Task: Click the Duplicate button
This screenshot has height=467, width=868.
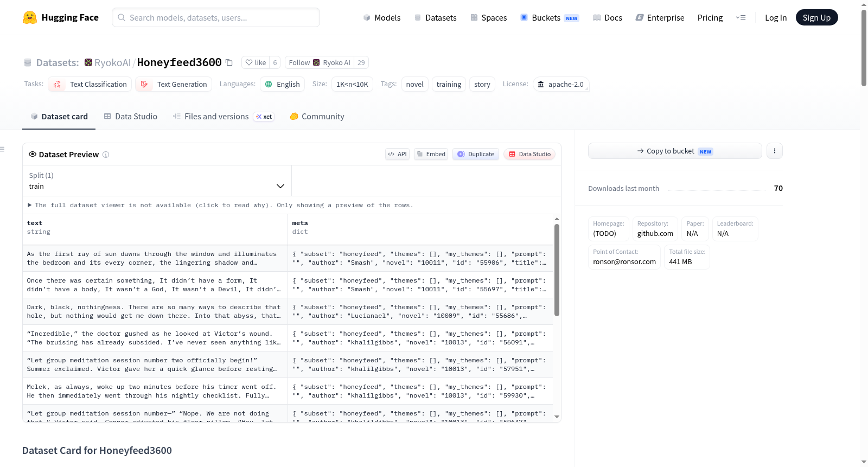Action: tap(476, 154)
